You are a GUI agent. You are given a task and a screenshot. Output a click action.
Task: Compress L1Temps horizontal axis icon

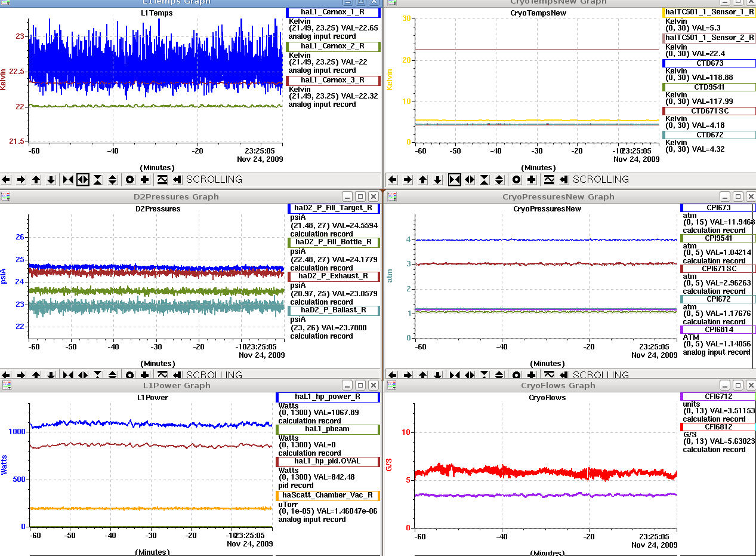[x=68, y=180]
